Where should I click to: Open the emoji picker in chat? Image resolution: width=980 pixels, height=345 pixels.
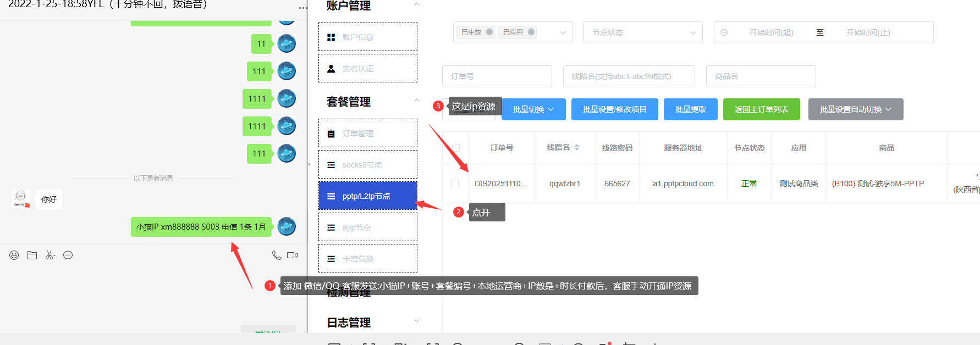pyautogui.click(x=14, y=255)
